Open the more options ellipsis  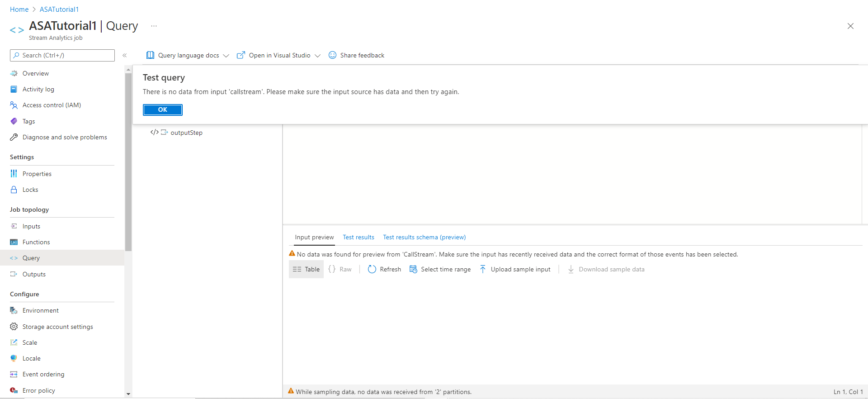(x=154, y=26)
